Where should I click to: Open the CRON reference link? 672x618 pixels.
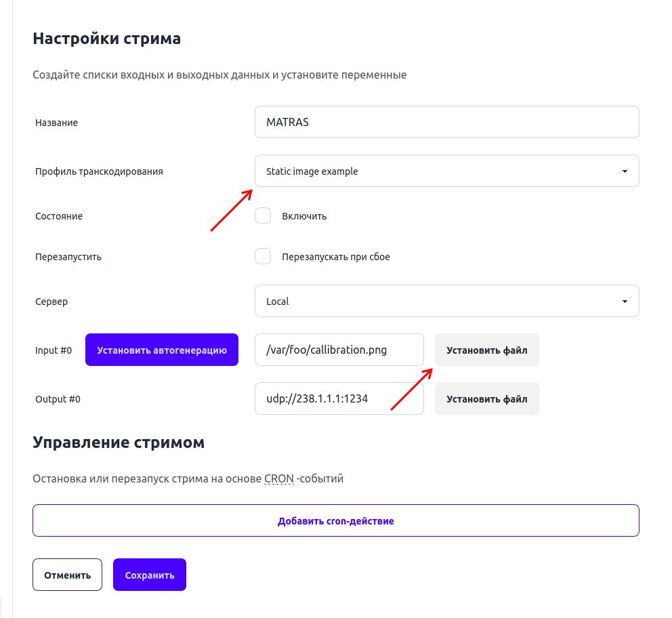point(278,478)
